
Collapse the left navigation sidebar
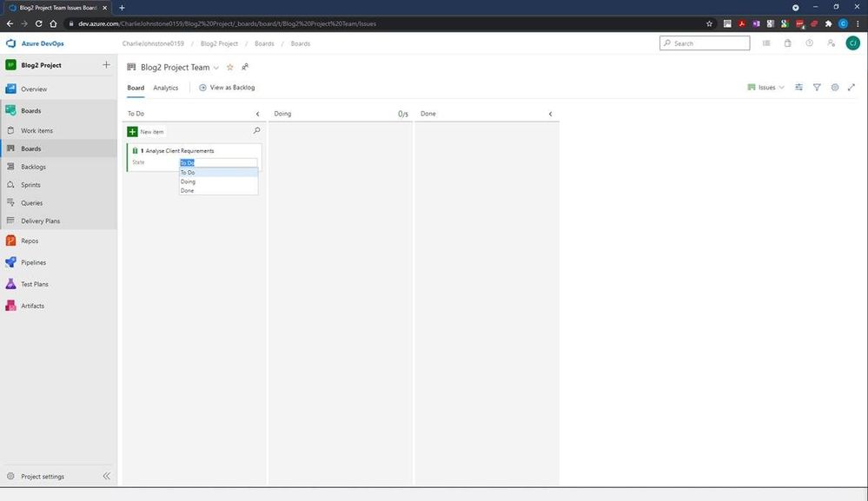coord(106,476)
